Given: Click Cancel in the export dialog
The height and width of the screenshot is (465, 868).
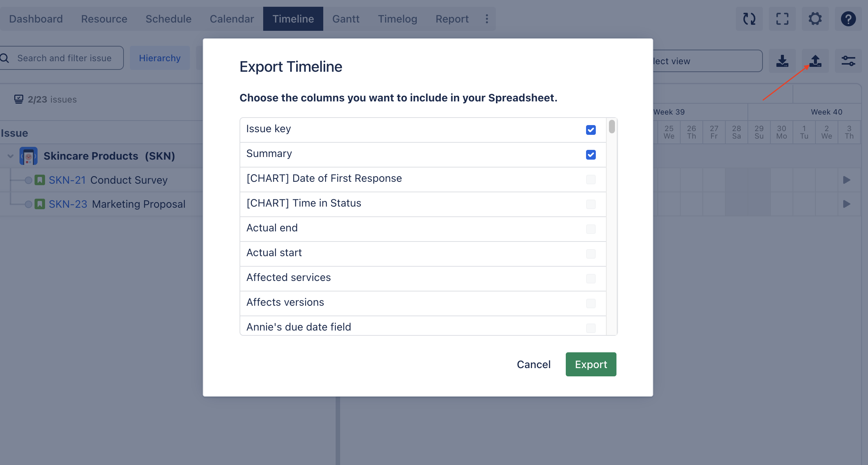Looking at the screenshot, I should coord(533,364).
